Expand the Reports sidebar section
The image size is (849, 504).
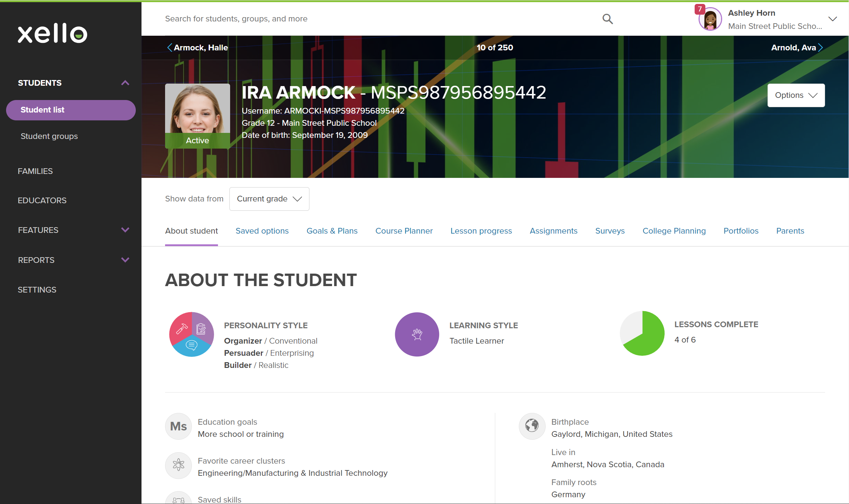125,260
